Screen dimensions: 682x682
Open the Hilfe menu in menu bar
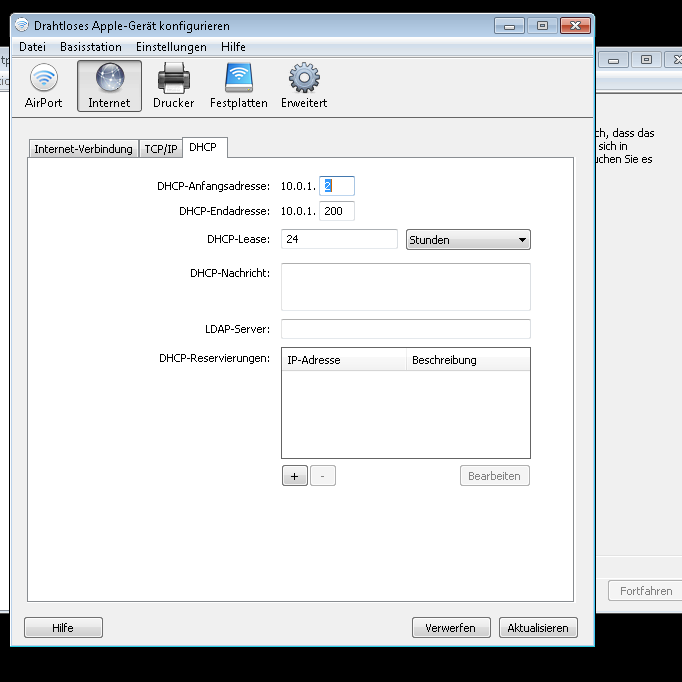point(233,47)
